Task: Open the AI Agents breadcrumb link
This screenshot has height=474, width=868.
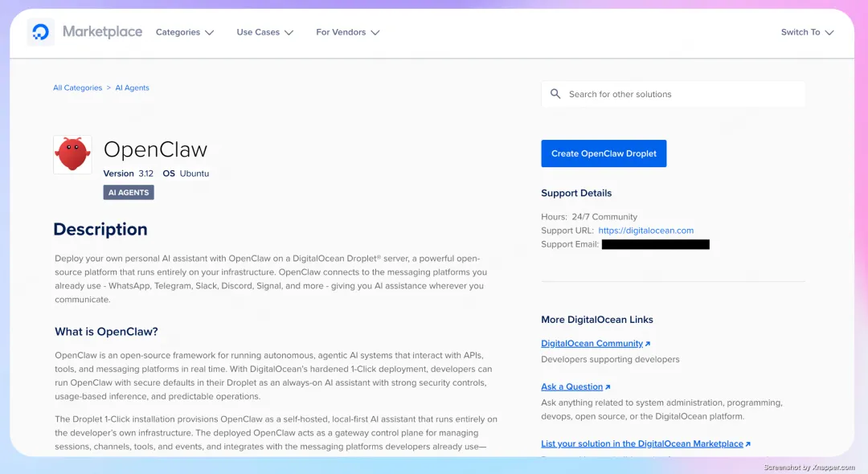Action: (x=132, y=88)
